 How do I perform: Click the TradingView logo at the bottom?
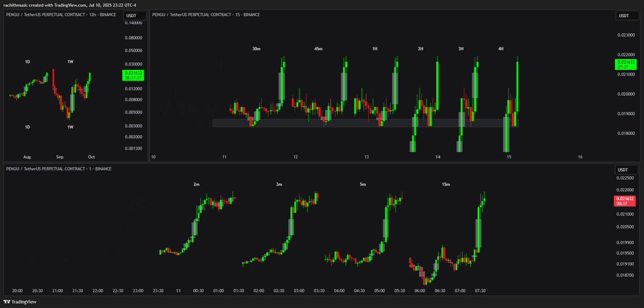[20, 302]
